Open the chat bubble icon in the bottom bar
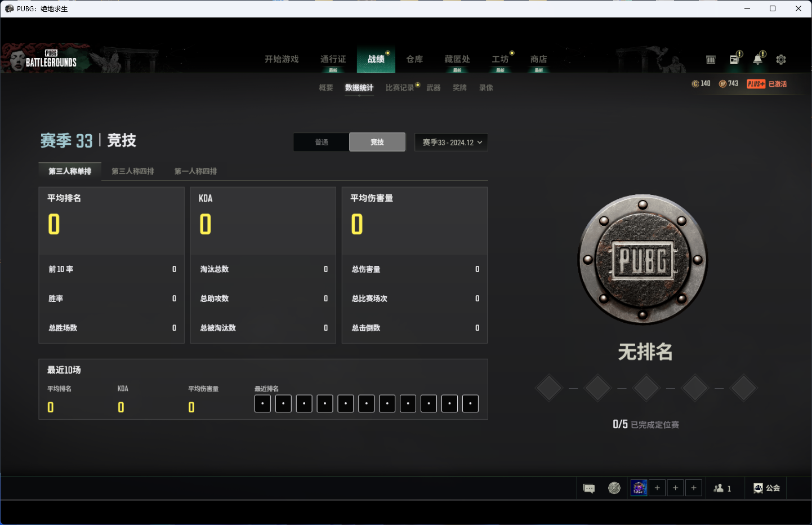The height and width of the screenshot is (525, 812). pos(589,488)
